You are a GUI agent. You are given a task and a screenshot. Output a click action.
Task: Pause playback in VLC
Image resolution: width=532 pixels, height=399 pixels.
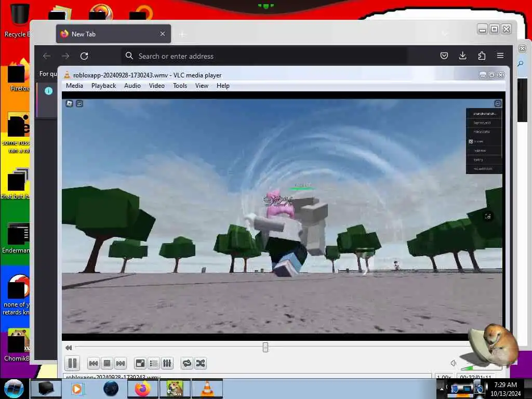click(72, 363)
